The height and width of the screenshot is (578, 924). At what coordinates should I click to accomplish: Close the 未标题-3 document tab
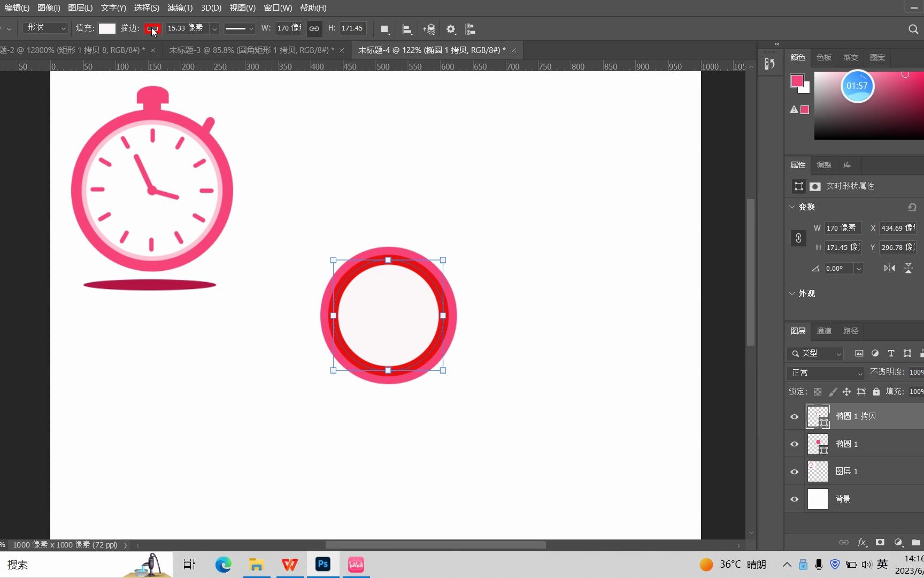pyautogui.click(x=342, y=50)
